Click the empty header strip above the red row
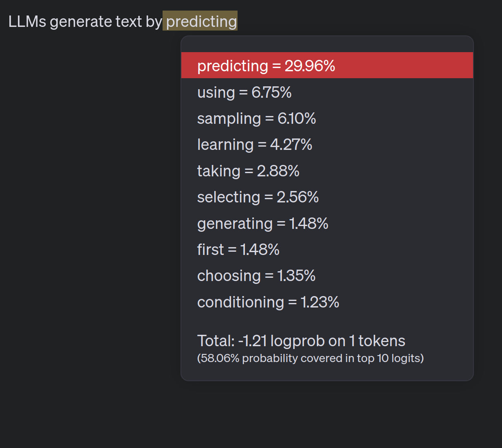This screenshot has height=448, width=502. coord(327,44)
